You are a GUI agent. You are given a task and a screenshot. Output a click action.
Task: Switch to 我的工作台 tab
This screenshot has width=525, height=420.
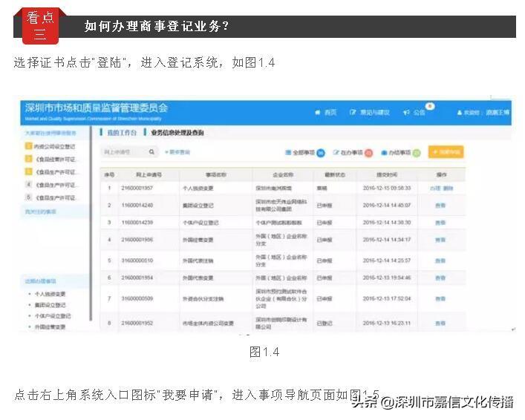click(121, 132)
